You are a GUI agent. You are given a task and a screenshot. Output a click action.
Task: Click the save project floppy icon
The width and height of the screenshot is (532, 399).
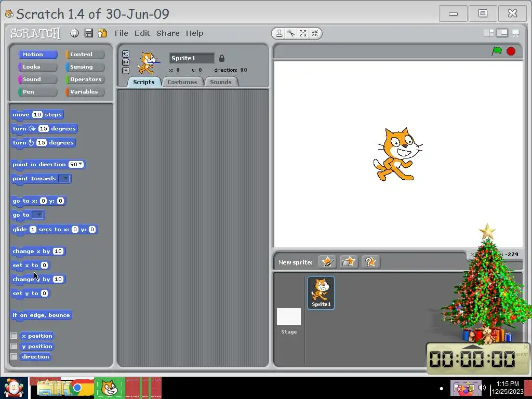[88, 33]
